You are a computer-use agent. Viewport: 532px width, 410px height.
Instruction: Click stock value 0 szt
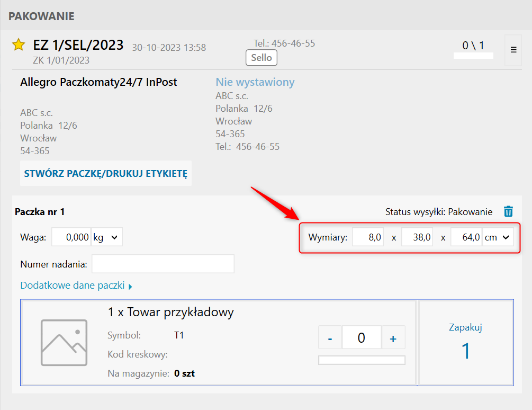(x=184, y=373)
